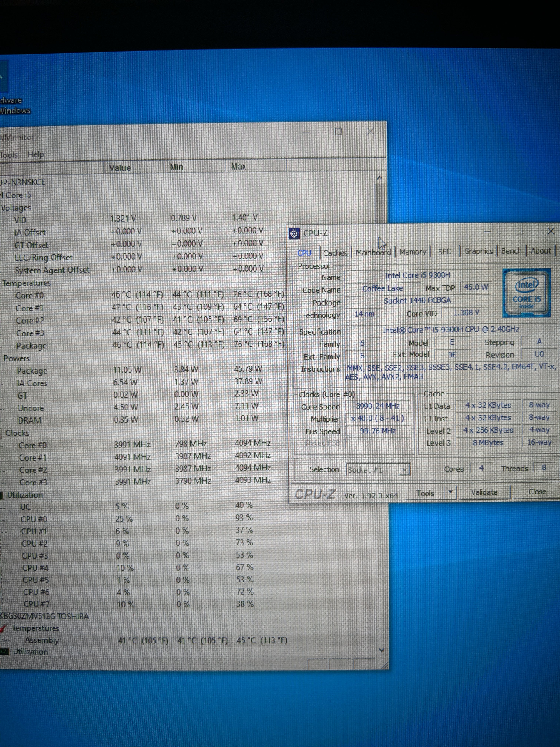Select the Powers tree node

click(16, 358)
